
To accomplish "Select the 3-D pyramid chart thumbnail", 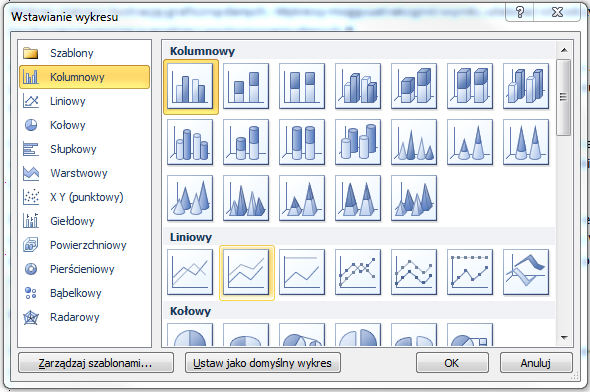I will click(414, 198).
